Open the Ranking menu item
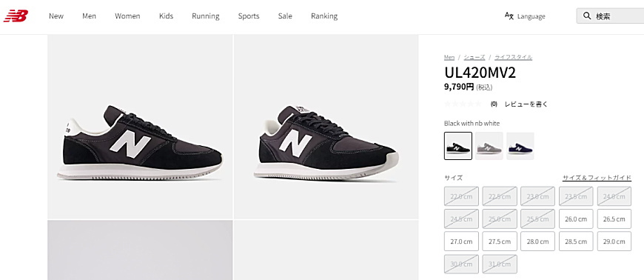The width and height of the screenshot is (644, 280). pos(324,16)
